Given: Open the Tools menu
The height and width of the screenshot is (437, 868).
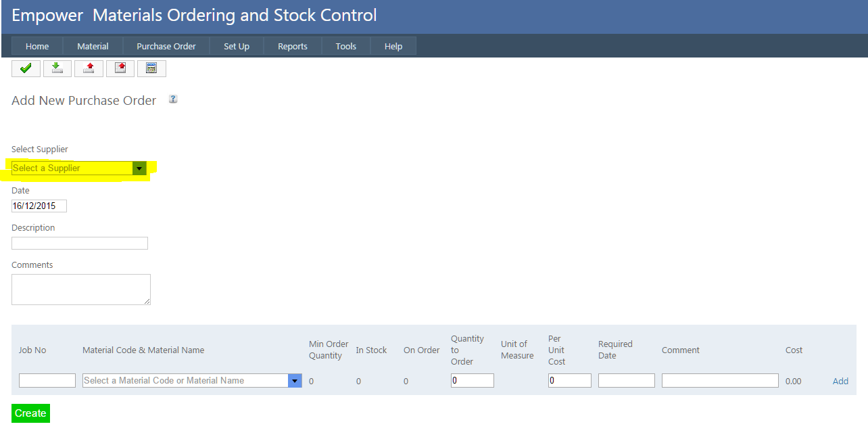Looking at the screenshot, I should [x=345, y=46].
